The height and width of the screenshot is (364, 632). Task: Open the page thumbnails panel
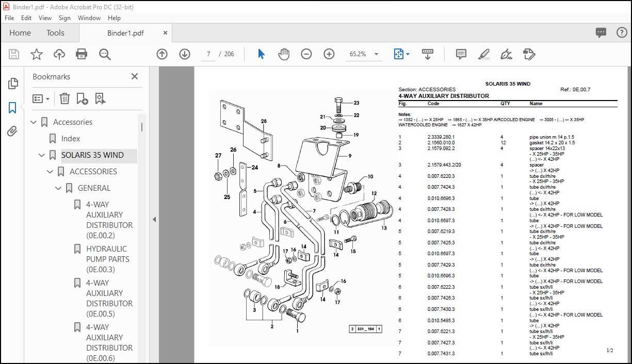coord(13,84)
